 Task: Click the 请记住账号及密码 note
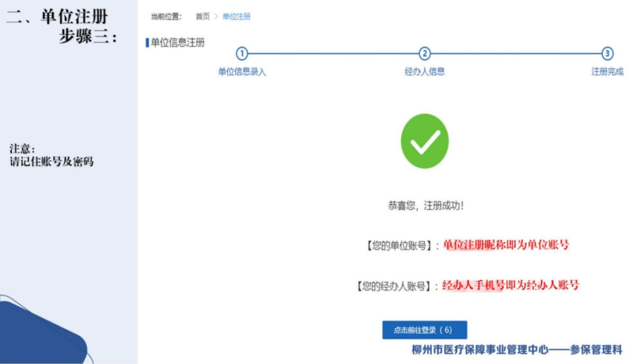coord(51,162)
